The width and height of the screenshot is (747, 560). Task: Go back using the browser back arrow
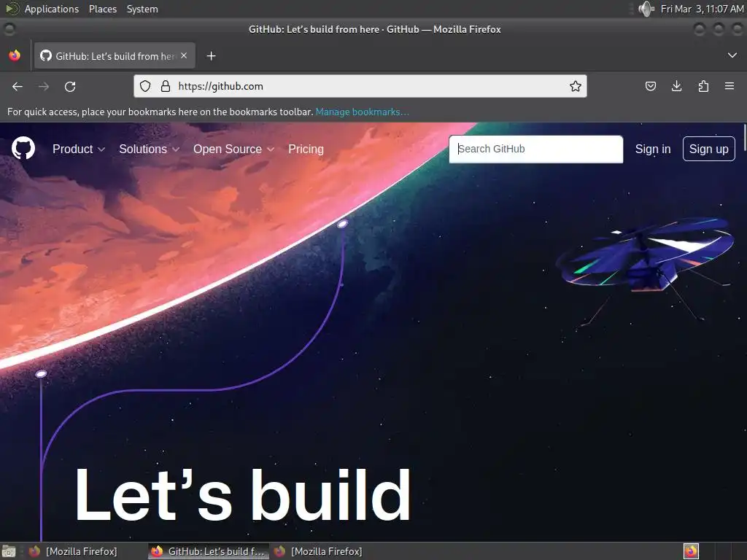tap(18, 87)
